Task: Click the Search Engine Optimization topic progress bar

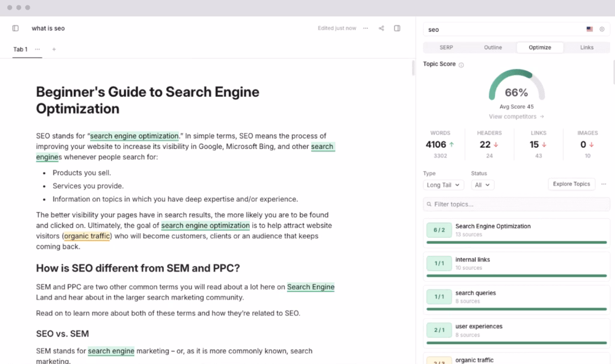Action: [x=517, y=243]
